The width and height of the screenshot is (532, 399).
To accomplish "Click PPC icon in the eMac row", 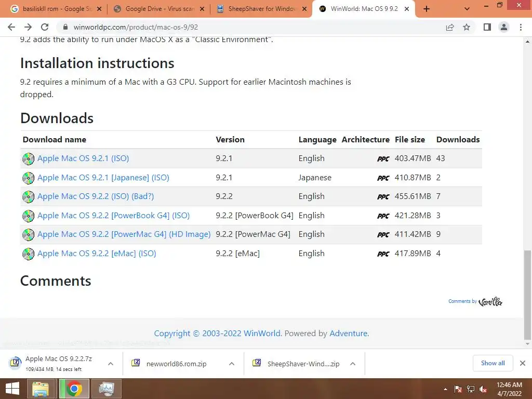I will [383, 254].
